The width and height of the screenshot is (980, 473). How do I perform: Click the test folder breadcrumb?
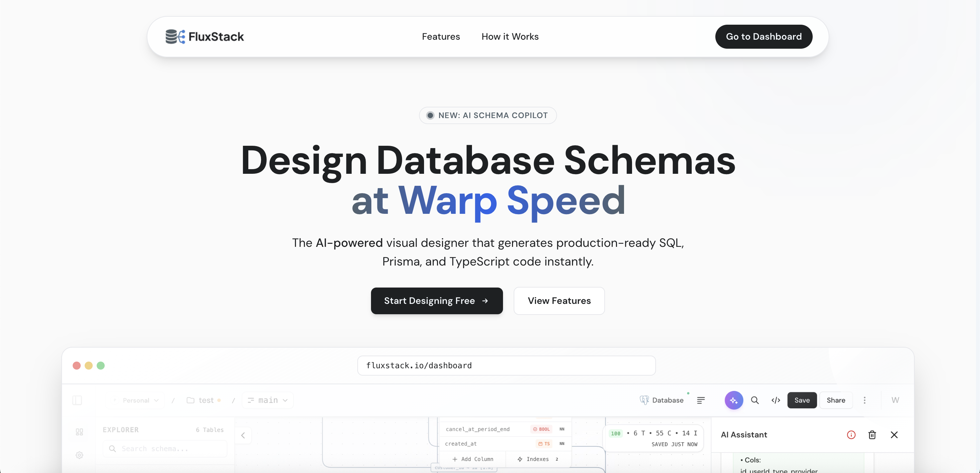tap(204, 400)
